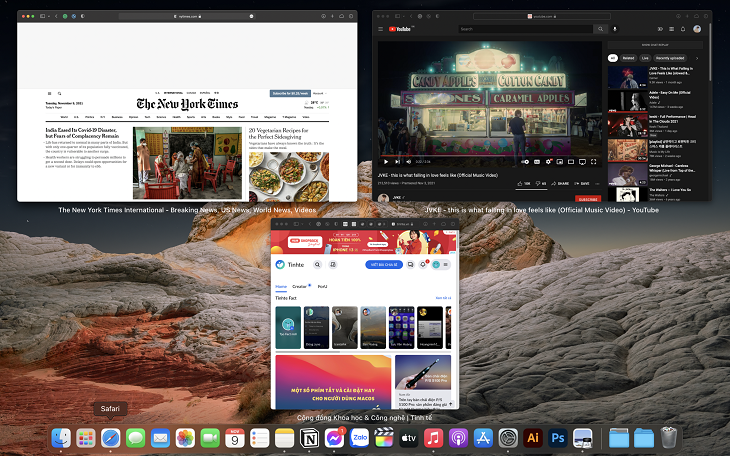The height and width of the screenshot is (456, 730).
Task: Skip to next video in YouTube player
Action: [x=397, y=162]
